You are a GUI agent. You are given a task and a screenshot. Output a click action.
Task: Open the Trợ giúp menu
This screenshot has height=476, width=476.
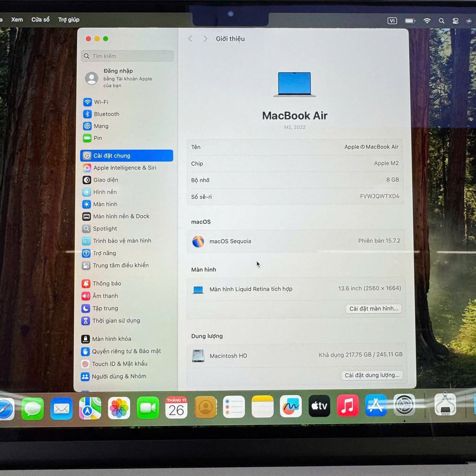point(69,20)
